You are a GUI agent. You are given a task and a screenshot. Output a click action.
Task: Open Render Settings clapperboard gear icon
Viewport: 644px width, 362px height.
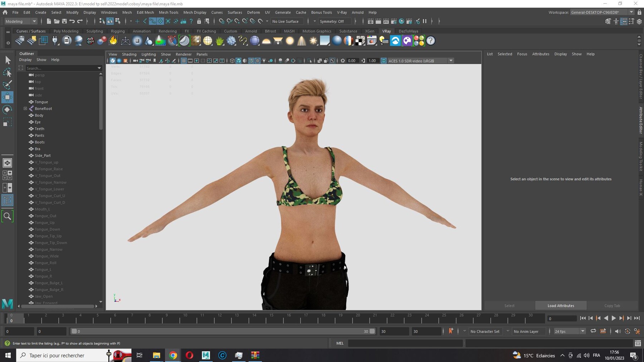[x=394, y=21]
